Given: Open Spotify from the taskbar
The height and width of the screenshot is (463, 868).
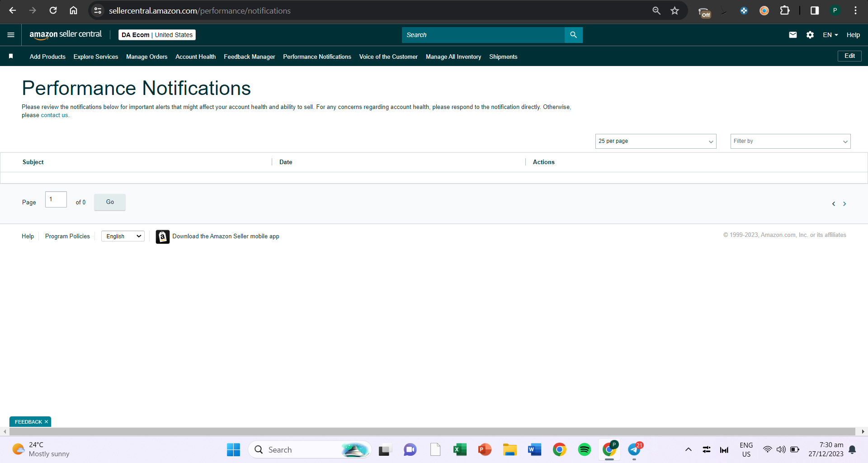Looking at the screenshot, I should point(584,450).
